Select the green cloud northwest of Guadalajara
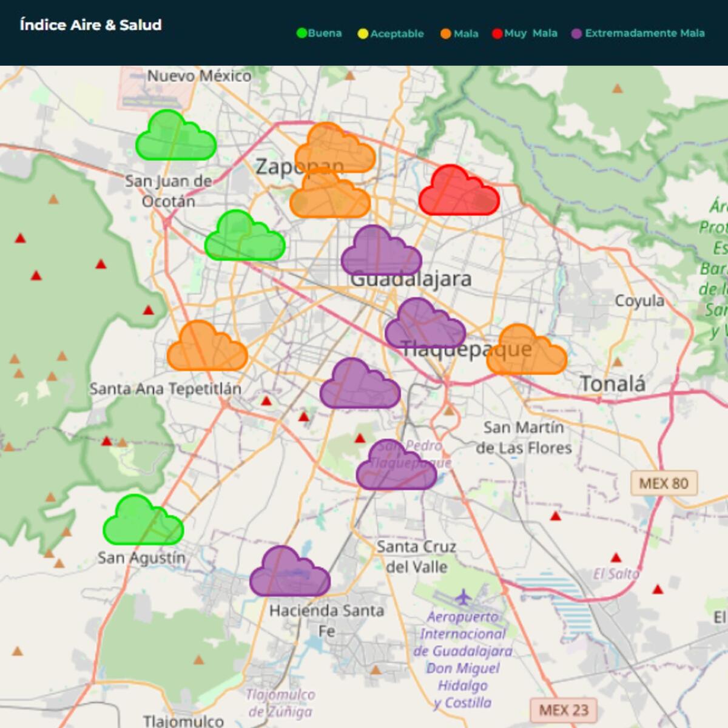The image size is (728, 728). point(246,237)
